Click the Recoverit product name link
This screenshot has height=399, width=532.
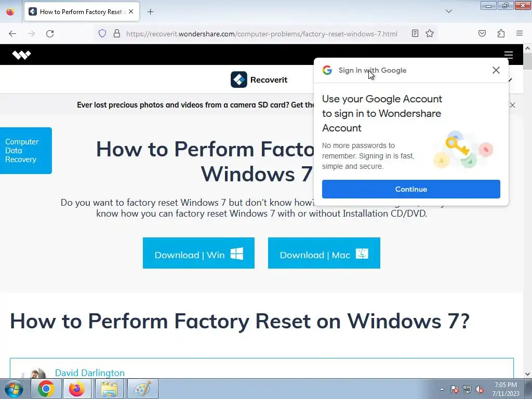(269, 79)
